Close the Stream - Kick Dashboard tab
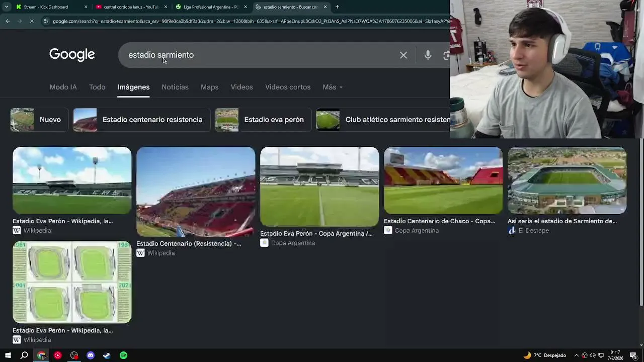The width and height of the screenshot is (644, 362). (86, 7)
